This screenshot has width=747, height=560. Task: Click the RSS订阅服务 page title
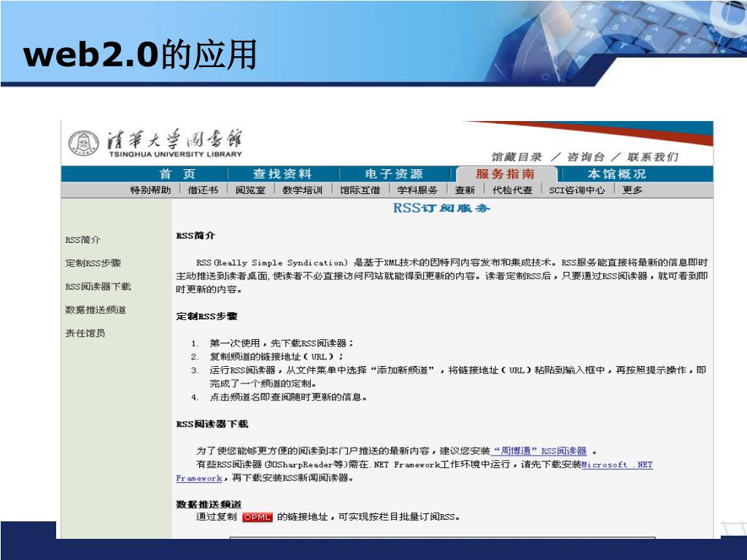click(x=441, y=208)
